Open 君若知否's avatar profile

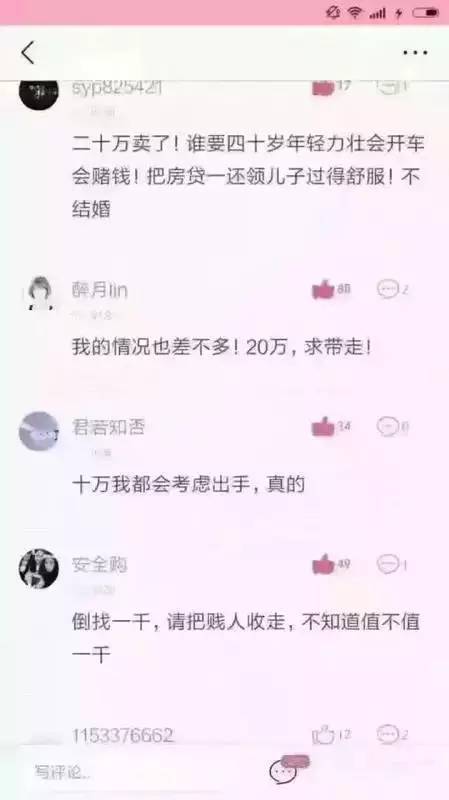[x=39, y=431]
